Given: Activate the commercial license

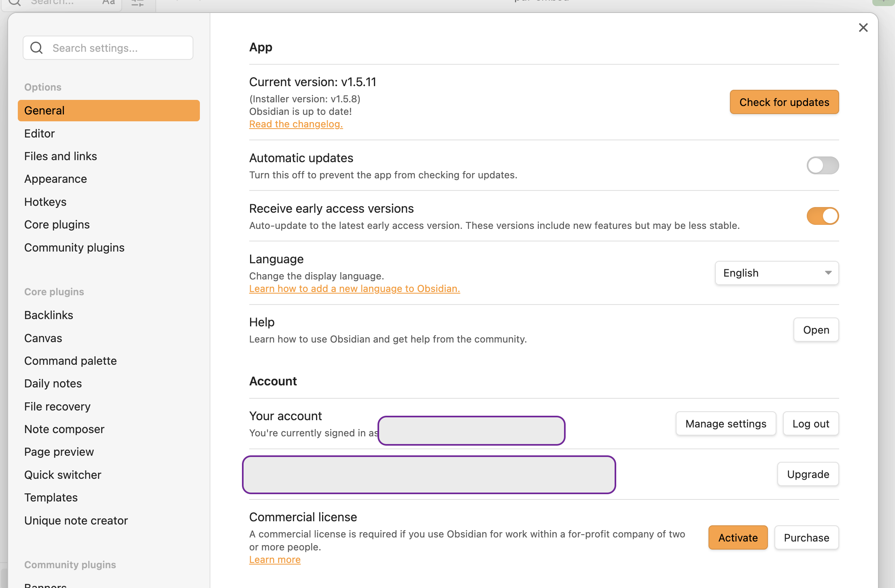Looking at the screenshot, I should (x=738, y=538).
